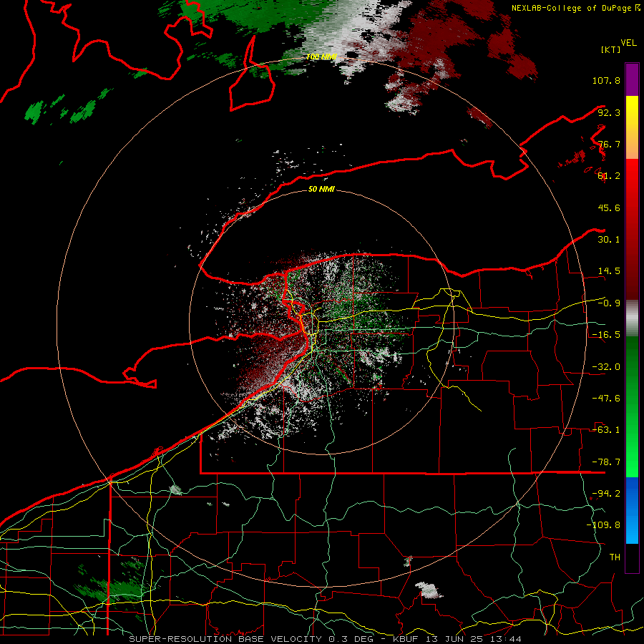
Task: Click the -32.0 velocity scale value
Action: coord(606,367)
